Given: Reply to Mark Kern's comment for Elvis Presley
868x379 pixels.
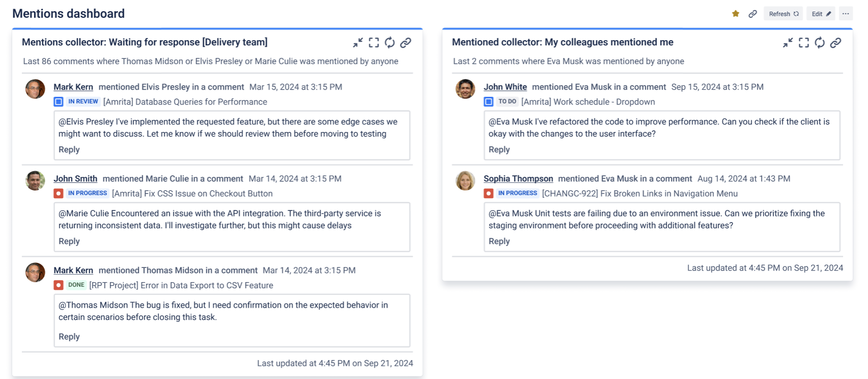Looking at the screenshot, I should click(69, 150).
